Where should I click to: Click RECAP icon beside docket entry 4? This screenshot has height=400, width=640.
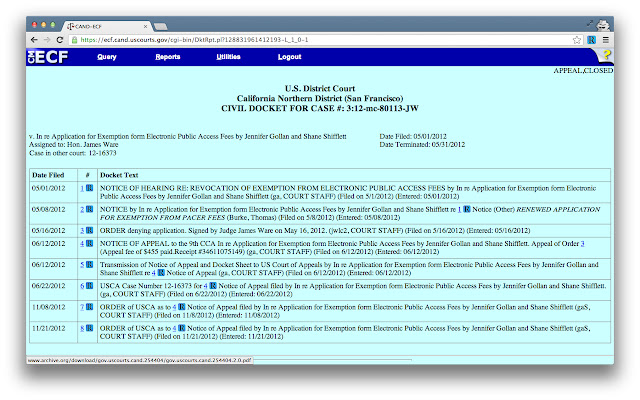tap(89, 244)
